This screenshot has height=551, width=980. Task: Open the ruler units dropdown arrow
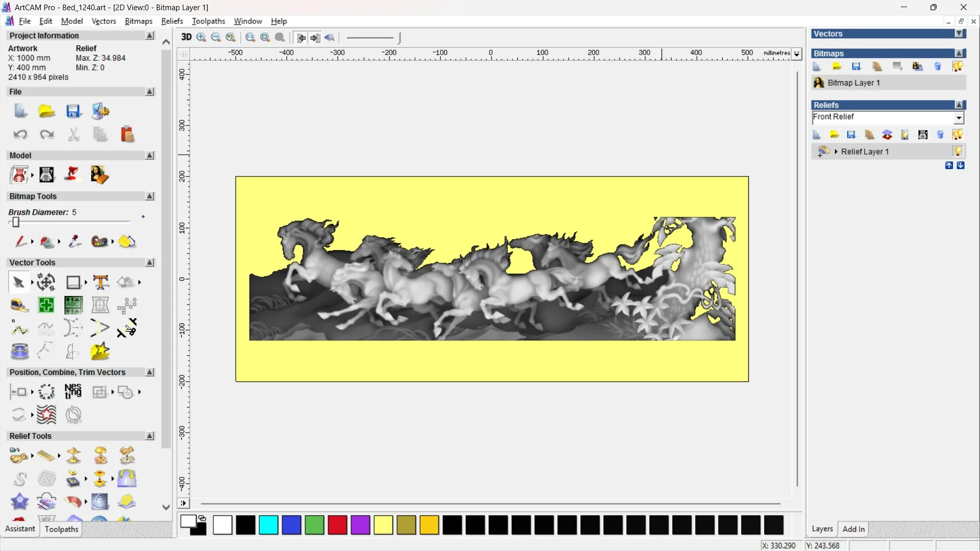[797, 54]
